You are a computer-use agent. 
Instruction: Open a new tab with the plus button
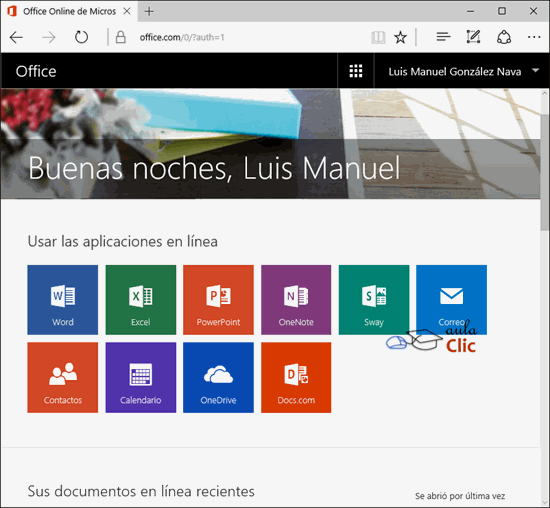[149, 11]
